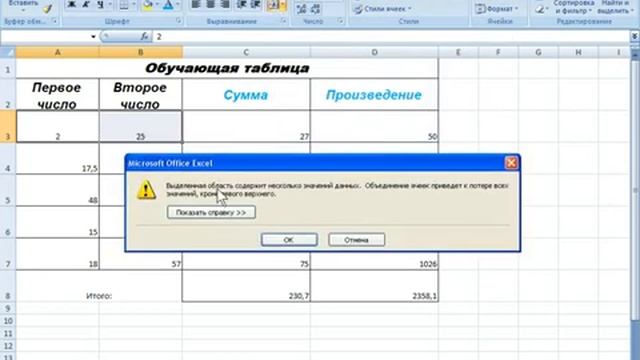Select column C header

(x=246, y=52)
